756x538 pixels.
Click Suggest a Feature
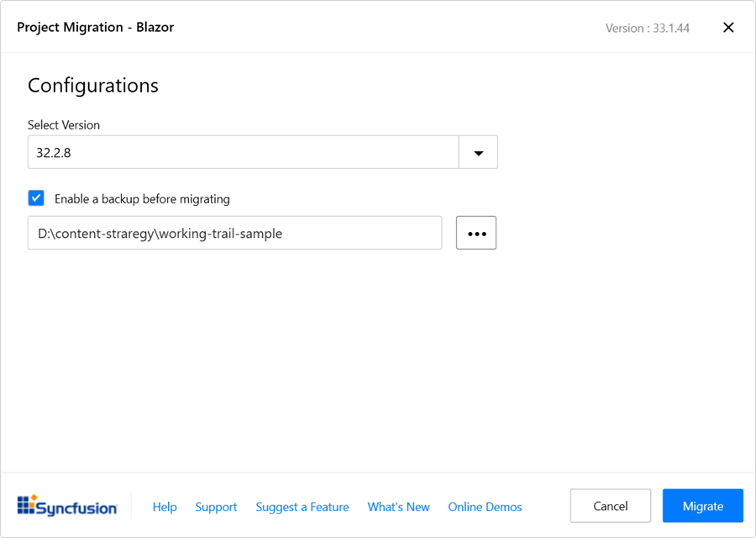coord(302,507)
